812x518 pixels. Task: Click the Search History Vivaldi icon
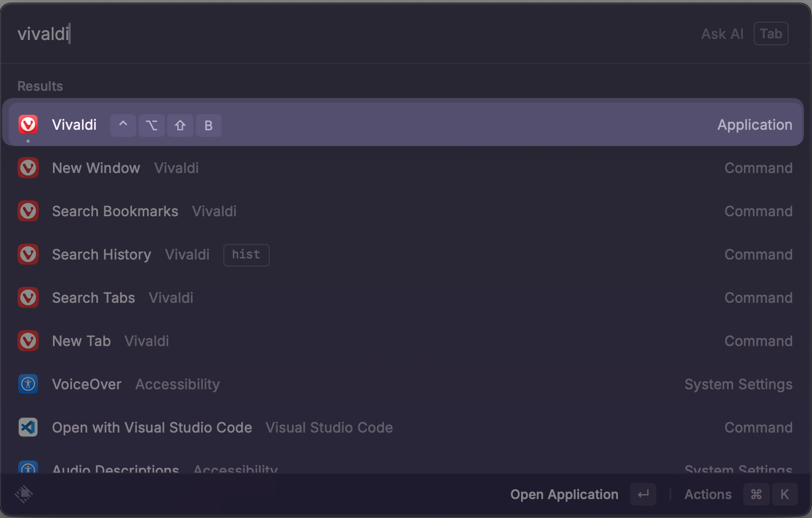[x=28, y=254]
